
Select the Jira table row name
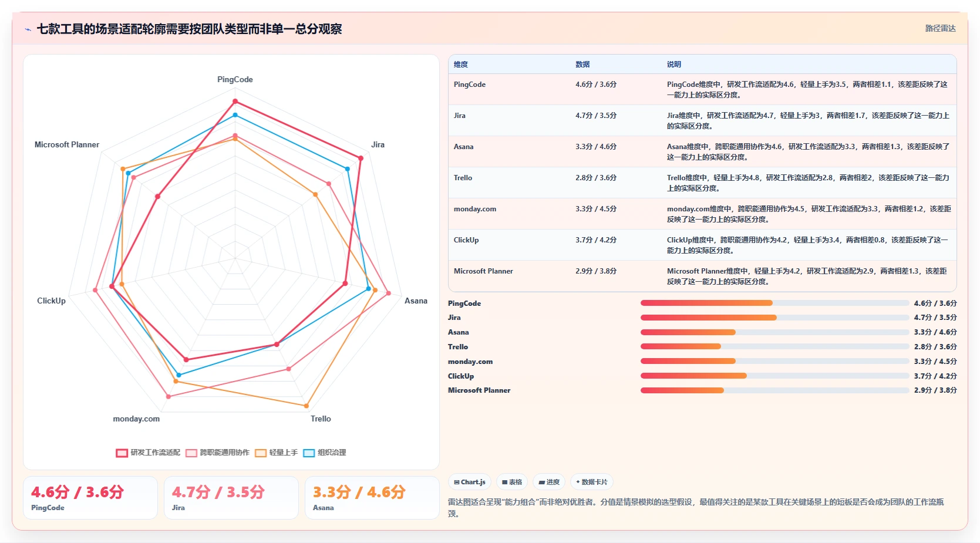460,116
